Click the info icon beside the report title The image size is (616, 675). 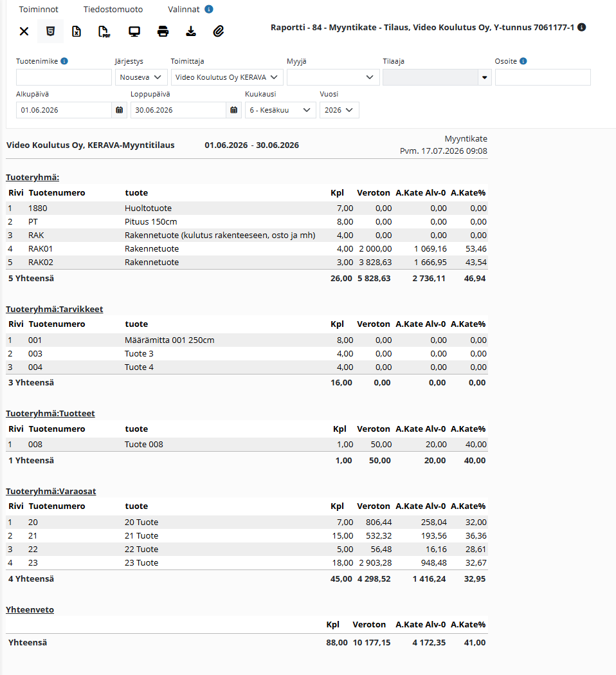point(581,27)
